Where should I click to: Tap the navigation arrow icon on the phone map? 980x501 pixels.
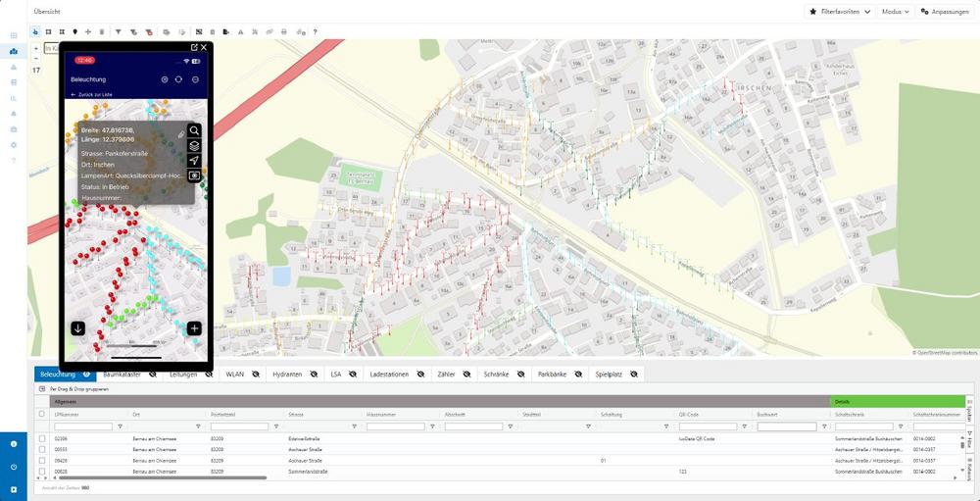[195, 160]
